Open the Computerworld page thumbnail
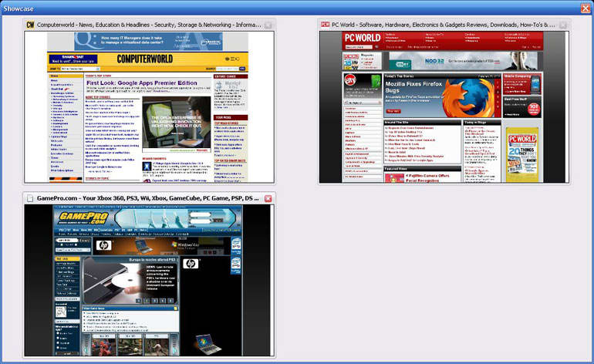The image size is (594, 364). coord(149,107)
